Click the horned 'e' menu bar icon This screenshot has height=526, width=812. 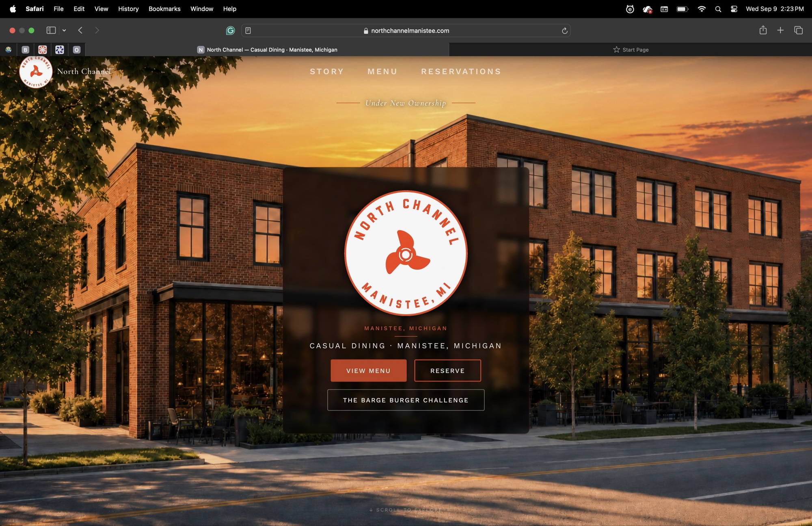click(x=630, y=9)
